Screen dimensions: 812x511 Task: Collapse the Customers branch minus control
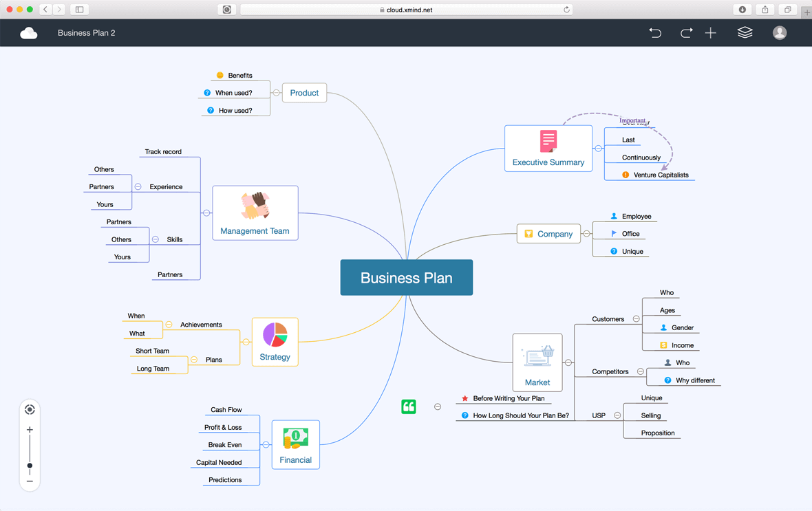[635, 318]
